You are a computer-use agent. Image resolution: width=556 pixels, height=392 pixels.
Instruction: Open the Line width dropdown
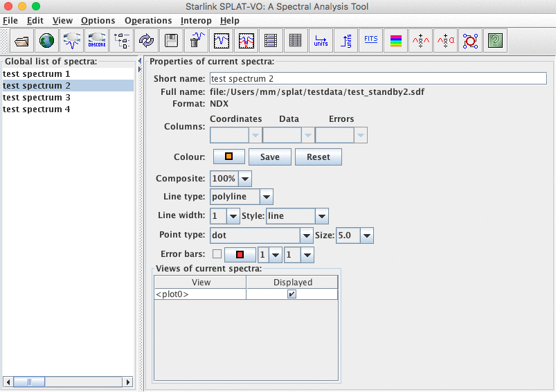coord(233,216)
